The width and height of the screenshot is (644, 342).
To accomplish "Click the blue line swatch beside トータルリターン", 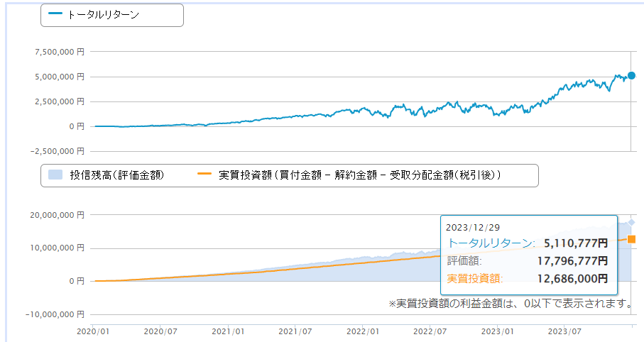I will (55, 13).
